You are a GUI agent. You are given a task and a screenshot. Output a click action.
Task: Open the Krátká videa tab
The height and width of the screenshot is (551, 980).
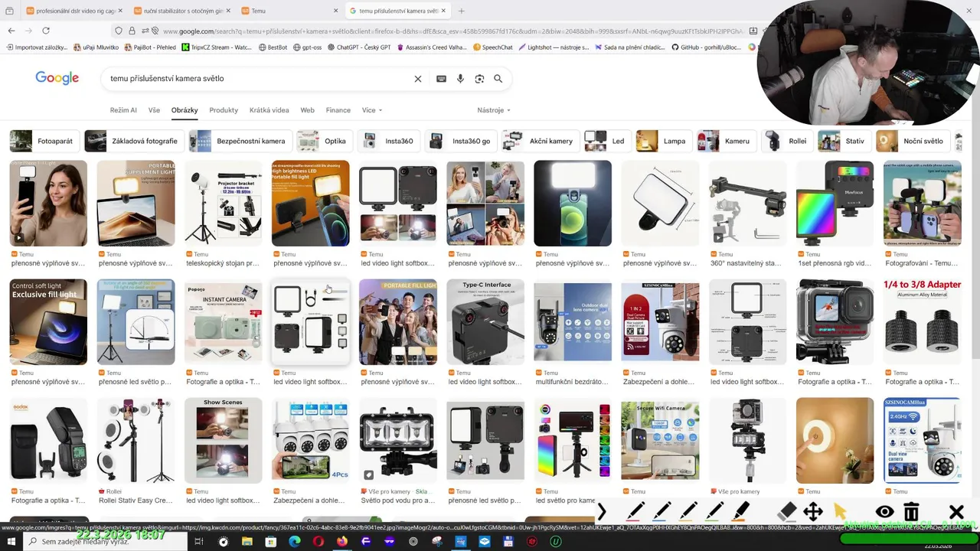pyautogui.click(x=269, y=110)
